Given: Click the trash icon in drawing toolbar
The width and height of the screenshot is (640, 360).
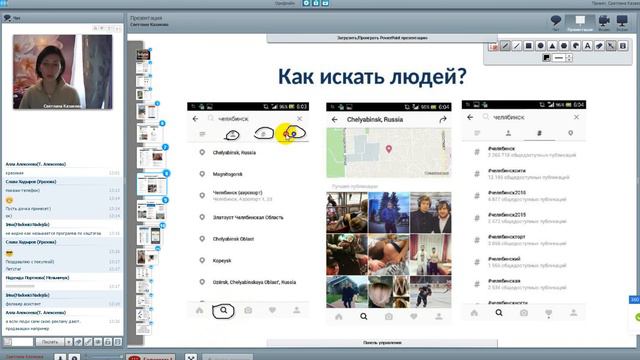Looking at the screenshot, I should pos(622,46).
